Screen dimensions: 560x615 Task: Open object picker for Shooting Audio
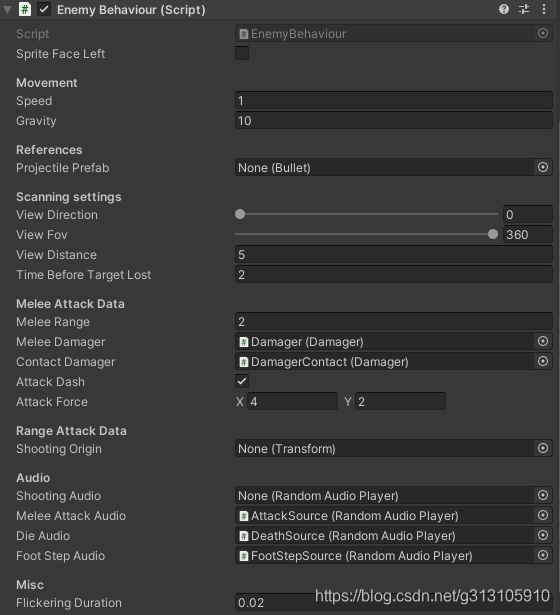click(543, 495)
